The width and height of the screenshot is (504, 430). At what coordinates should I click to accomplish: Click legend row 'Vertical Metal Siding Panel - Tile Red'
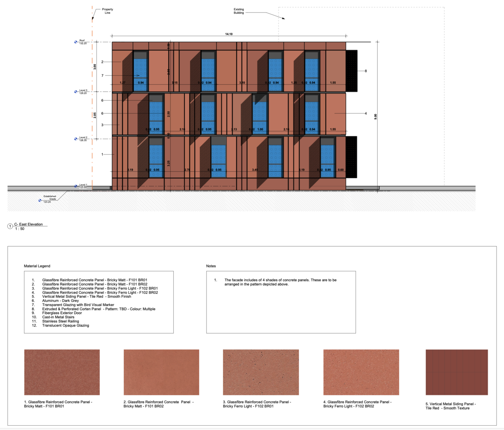[82, 297]
